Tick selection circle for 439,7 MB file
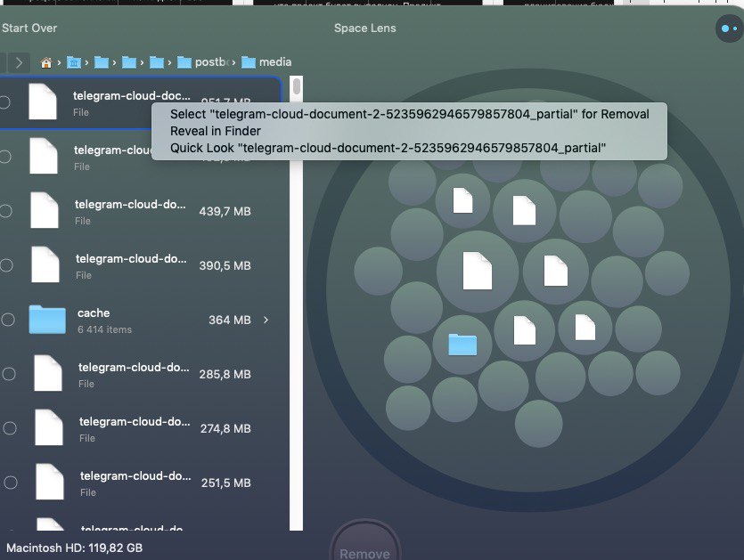744x560 pixels. coord(5,211)
